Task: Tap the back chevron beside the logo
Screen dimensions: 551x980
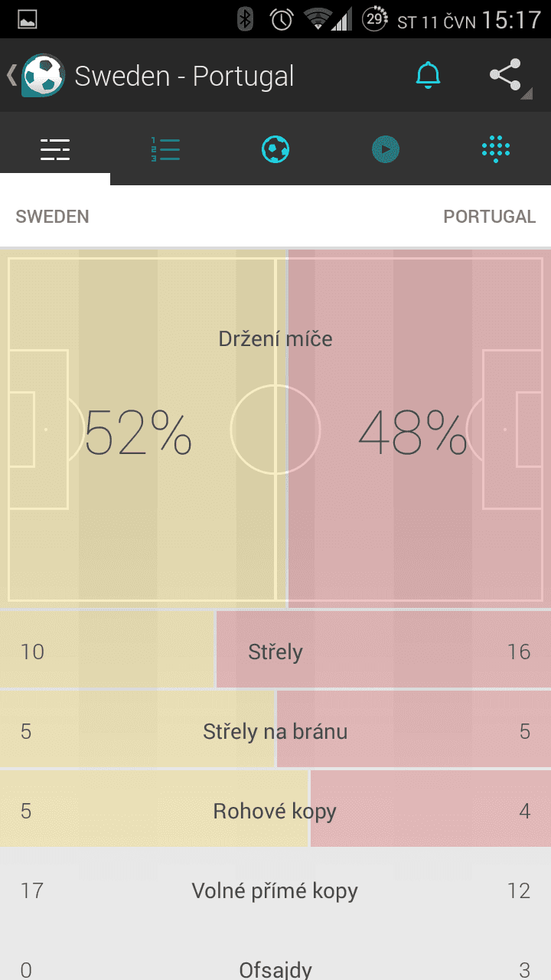Action: (11, 75)
